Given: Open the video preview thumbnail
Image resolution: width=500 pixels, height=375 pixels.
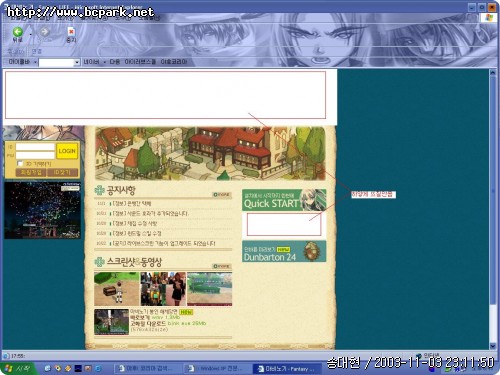Looking at the screenshot, I should point(111,322).
